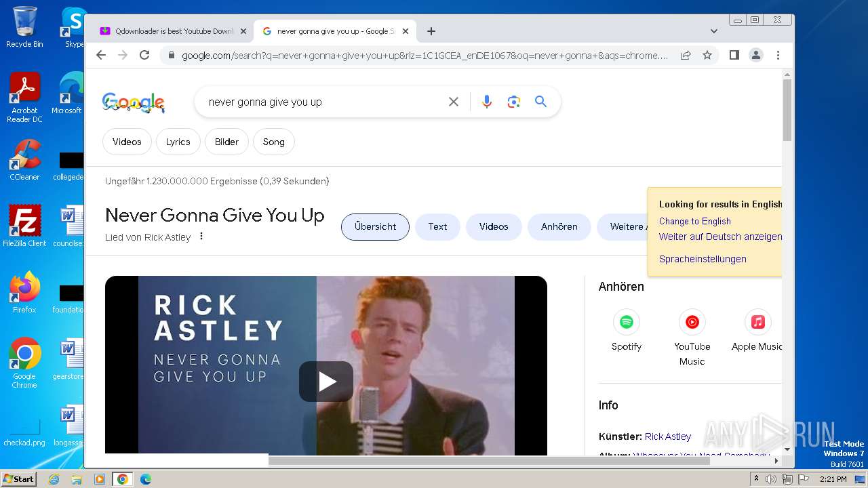Image resolution: width=868 pixels, height=488 pixels.
Task: Listen on YouTube Music
Action: click(692, 338)
